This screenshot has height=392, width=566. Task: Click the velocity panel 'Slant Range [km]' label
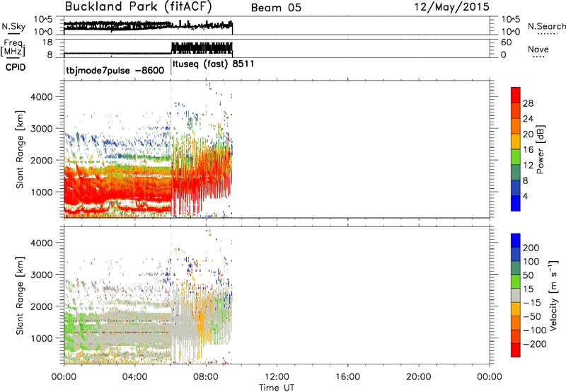[x=20, y=295]
